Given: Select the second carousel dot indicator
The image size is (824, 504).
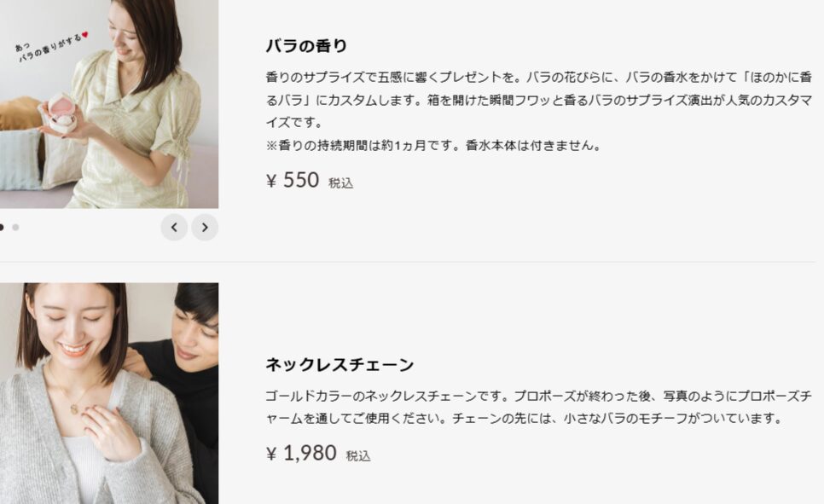Looking at the screenshot, I should pos(15,227).
